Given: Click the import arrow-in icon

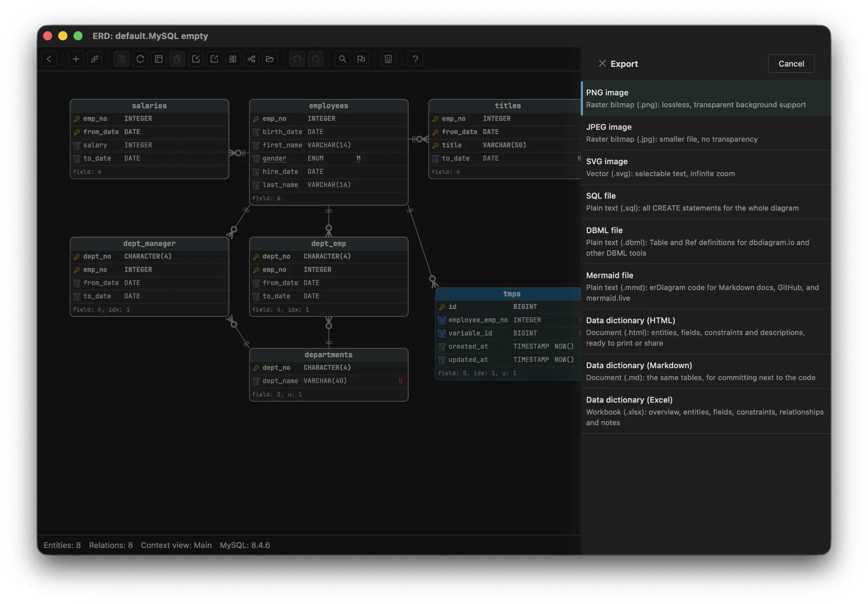Looking at the screenshot, I should pyautogui.click(x=196, y=59).
